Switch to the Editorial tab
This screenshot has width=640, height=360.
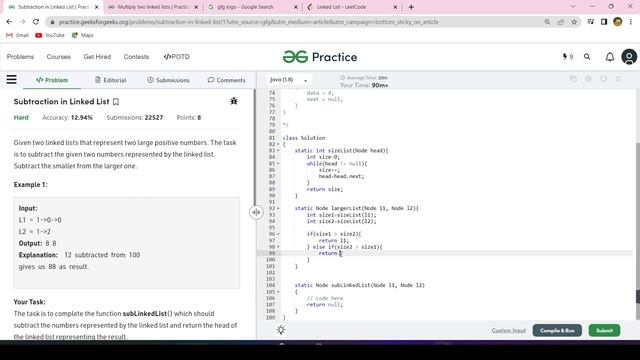click(110, 80)
